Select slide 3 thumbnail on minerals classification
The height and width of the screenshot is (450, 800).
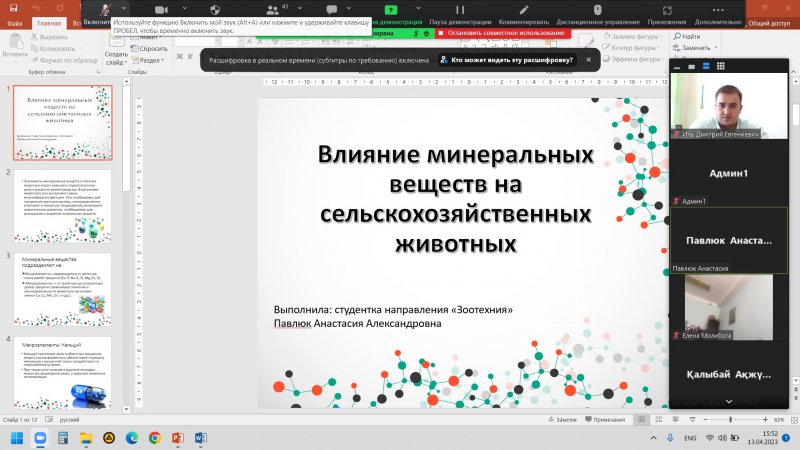point(63,289)
